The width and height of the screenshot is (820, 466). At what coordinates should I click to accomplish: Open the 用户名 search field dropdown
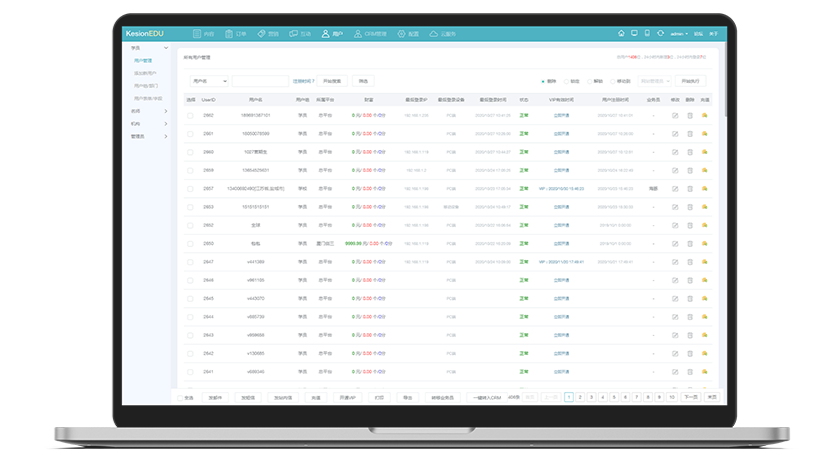point(209,81)
